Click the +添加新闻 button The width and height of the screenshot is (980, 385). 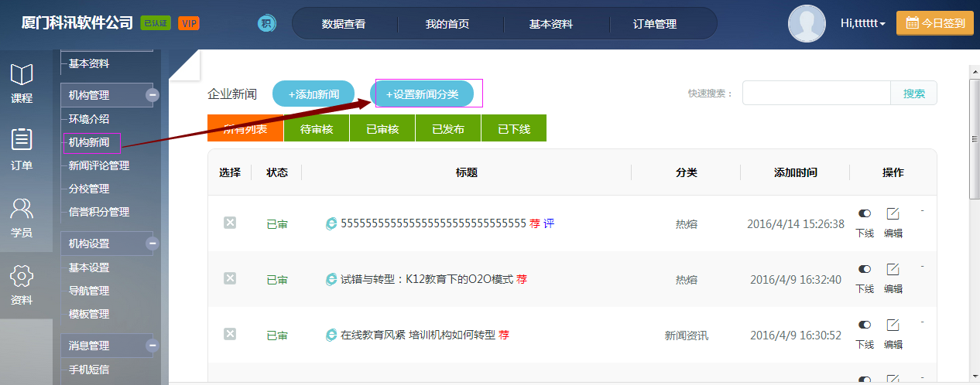click(x=314, y=94)
